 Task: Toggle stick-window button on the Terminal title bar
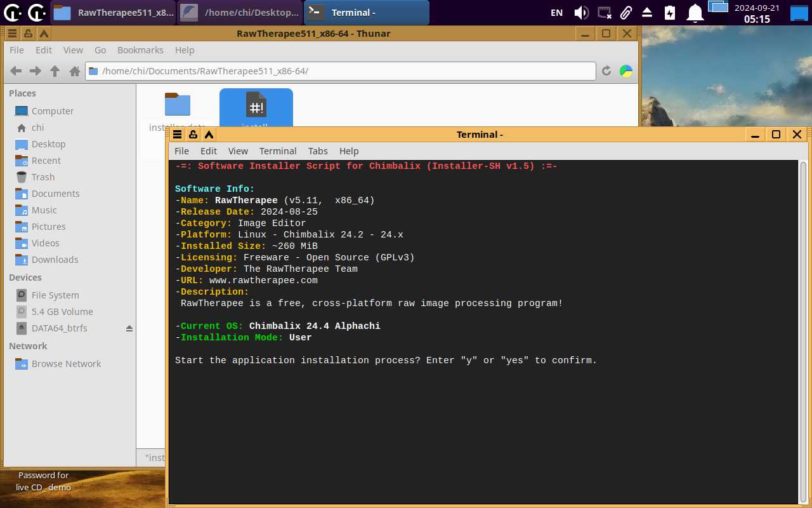coord(193,135)
